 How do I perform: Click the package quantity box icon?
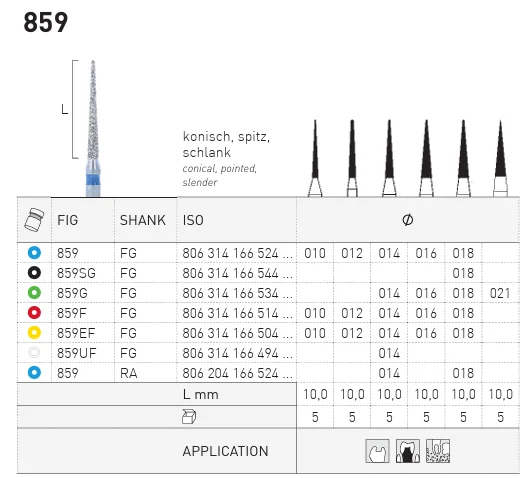pos(189,417)
